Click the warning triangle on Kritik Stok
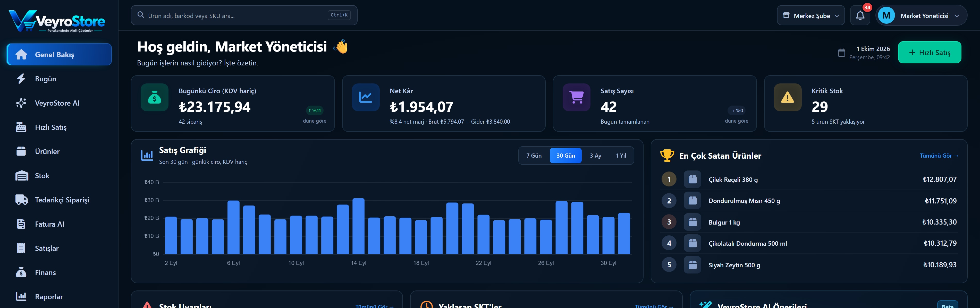 point(788,97)
